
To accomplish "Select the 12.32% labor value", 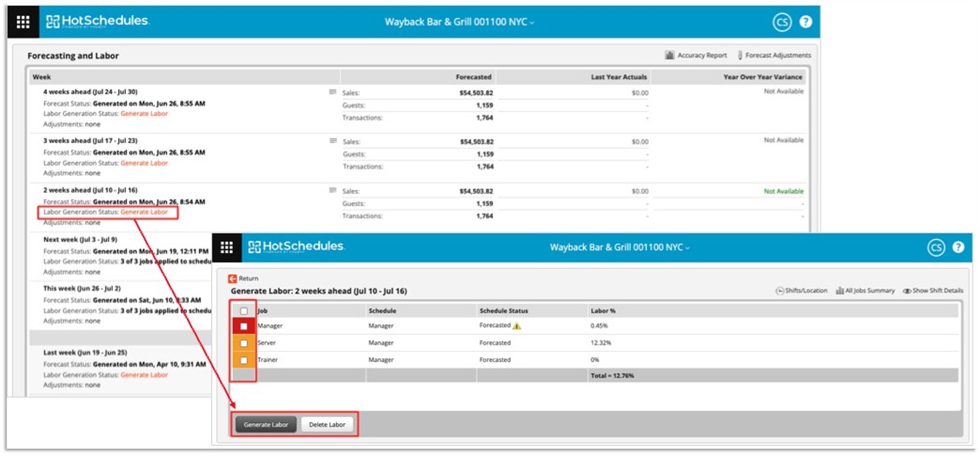I will (599, 342).
